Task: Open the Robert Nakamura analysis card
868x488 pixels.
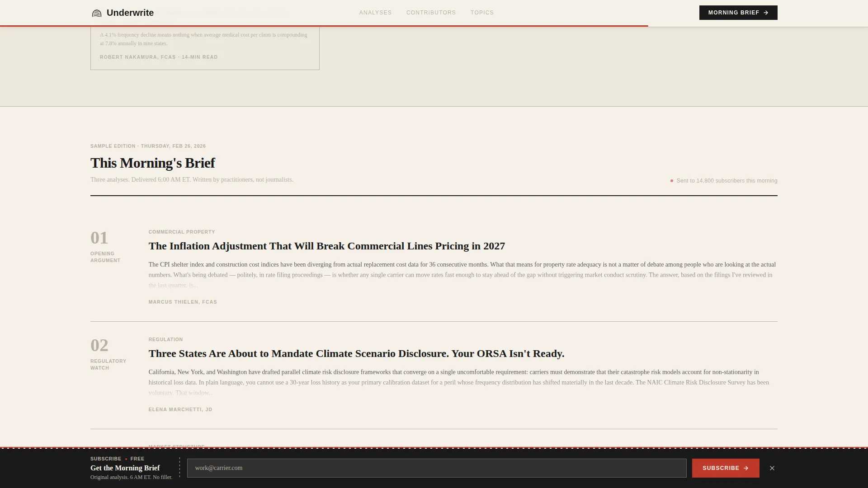Action: (x=205, y=48)
